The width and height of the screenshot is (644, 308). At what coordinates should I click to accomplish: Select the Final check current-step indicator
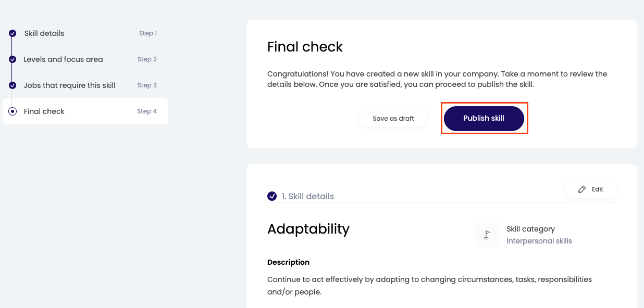pyautogui.click(x=13, y=111)
